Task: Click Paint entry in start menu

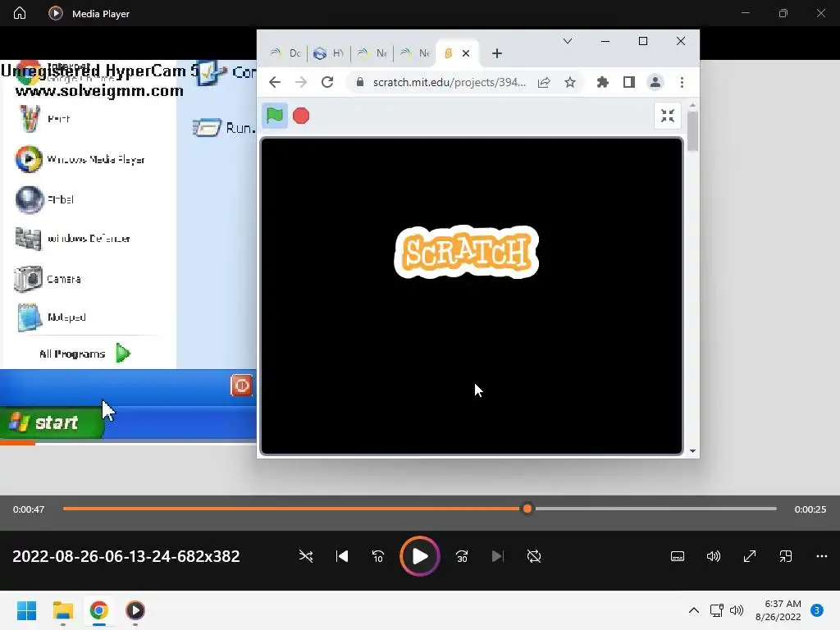Action: (x=45, y=118)
